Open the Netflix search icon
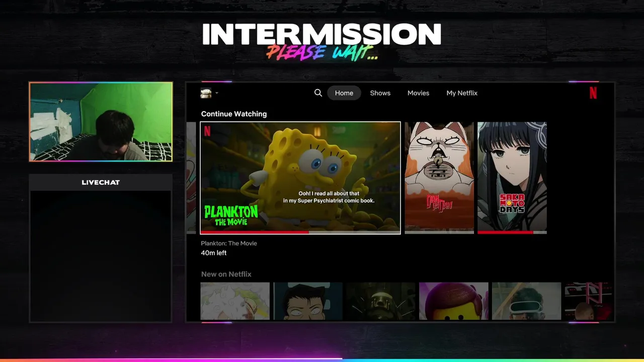 point(318,93)
